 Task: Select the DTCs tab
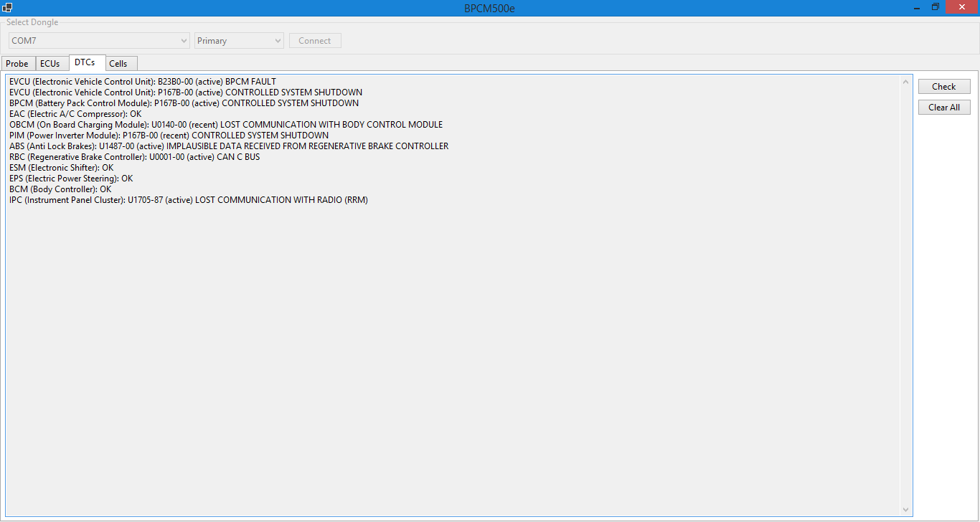85,63
